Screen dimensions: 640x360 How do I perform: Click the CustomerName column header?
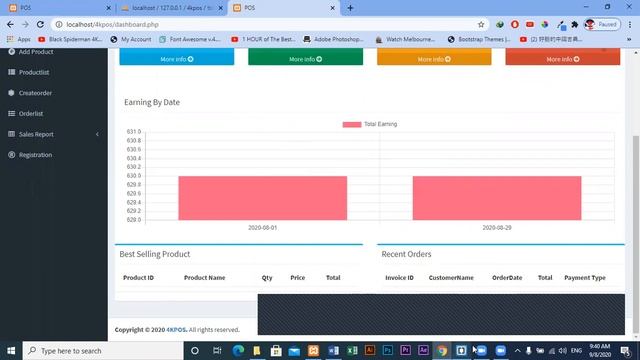tap(451, 278)
